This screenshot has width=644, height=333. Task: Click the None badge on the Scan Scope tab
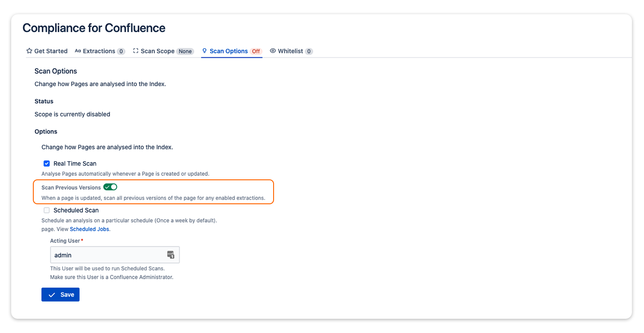[x=185, y=52]
